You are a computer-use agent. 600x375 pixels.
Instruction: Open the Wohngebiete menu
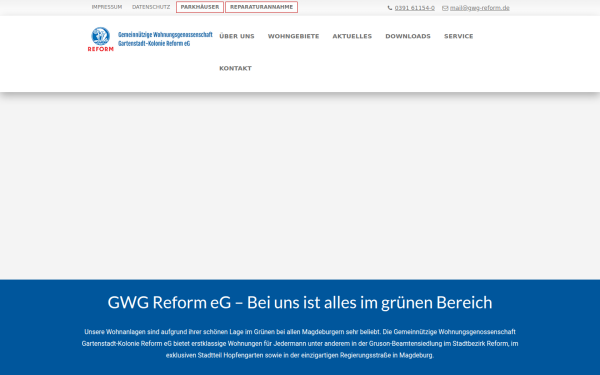tap(293, 36)
